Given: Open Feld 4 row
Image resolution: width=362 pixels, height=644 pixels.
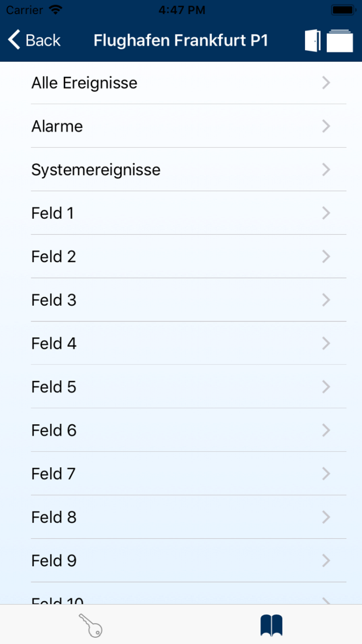Looking at the screenshot, I should pos(181,343).
